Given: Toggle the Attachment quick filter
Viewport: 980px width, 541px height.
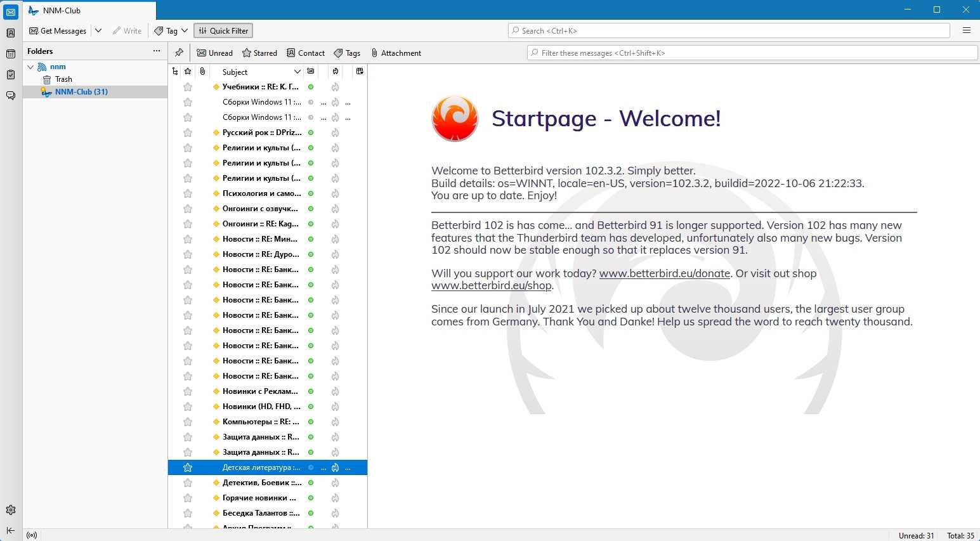Looking at the screenshot, I should 396,53.
